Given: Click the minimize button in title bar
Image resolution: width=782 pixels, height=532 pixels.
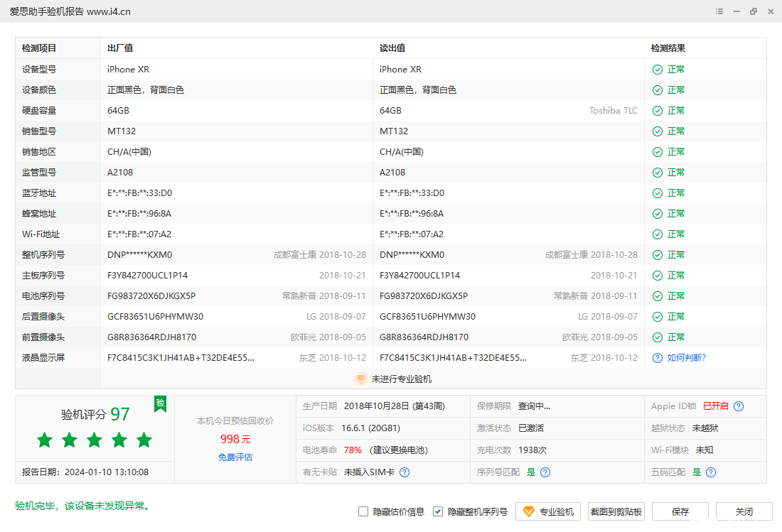Looking at the screenshot, I should click(x=736, y=11).
